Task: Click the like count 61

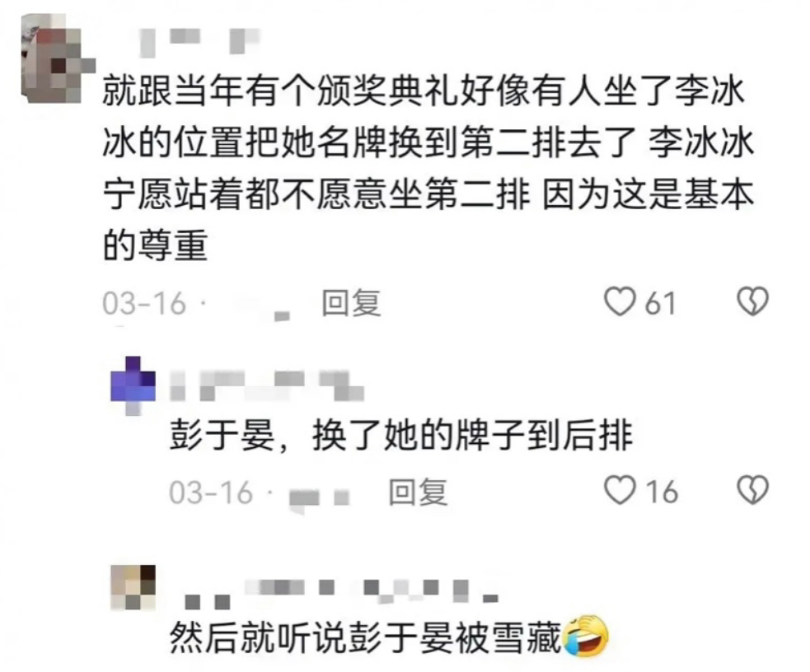Action: point(660,304)
